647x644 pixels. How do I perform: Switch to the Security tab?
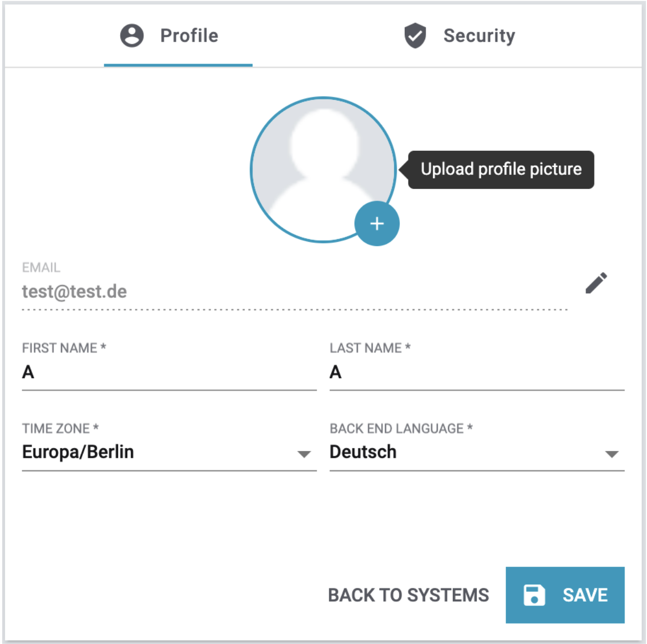click(460, 36)
